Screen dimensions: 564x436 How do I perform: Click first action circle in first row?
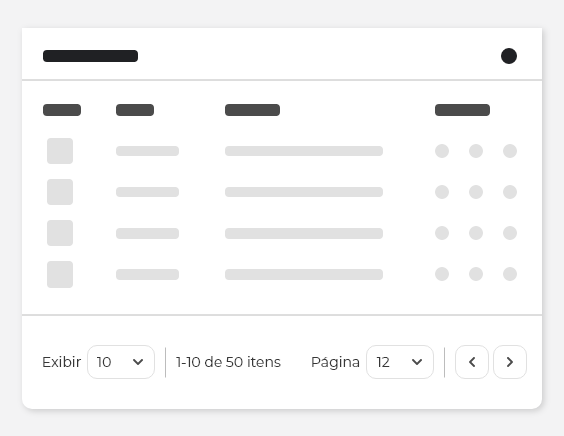click(x=442, y=151)
